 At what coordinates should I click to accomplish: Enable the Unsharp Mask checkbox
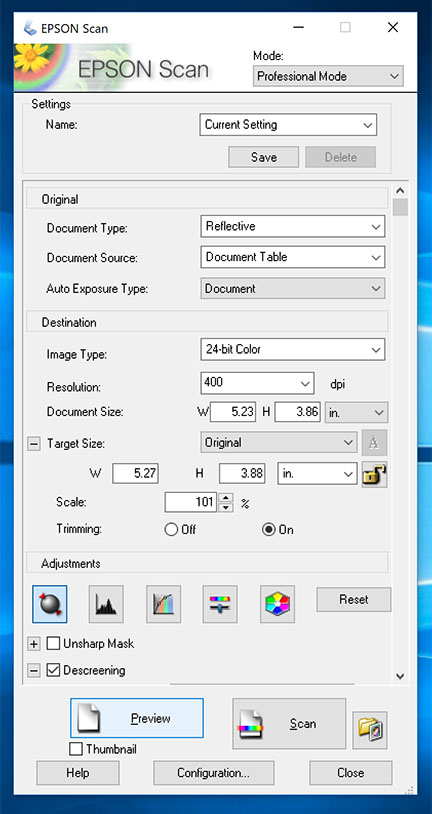53,644
